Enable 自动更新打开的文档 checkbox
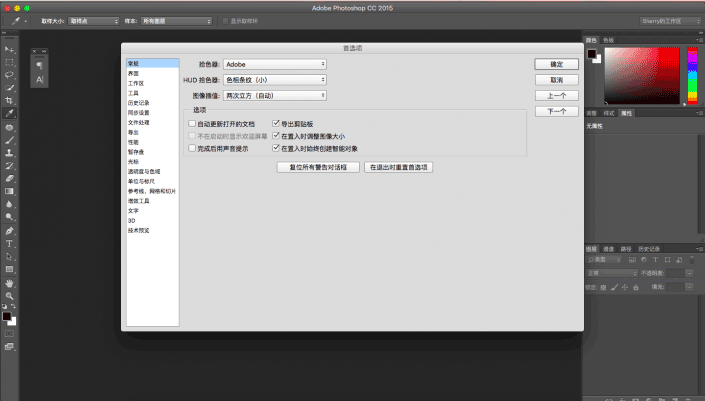This screenshot has width=705, height=401. click(x=192, y=124)
